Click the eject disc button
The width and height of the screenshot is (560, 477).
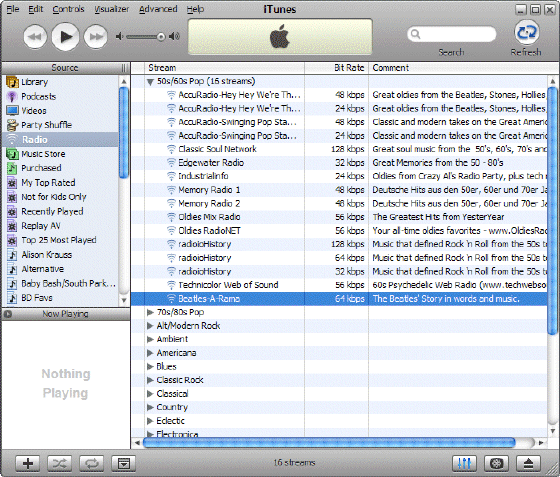pyautogui.click(x=528, y=463)
